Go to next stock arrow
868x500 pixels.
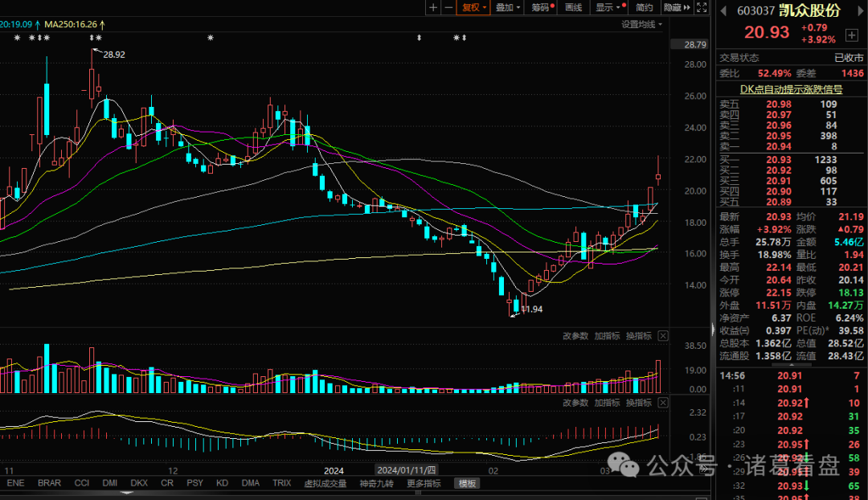coord(862,10)
